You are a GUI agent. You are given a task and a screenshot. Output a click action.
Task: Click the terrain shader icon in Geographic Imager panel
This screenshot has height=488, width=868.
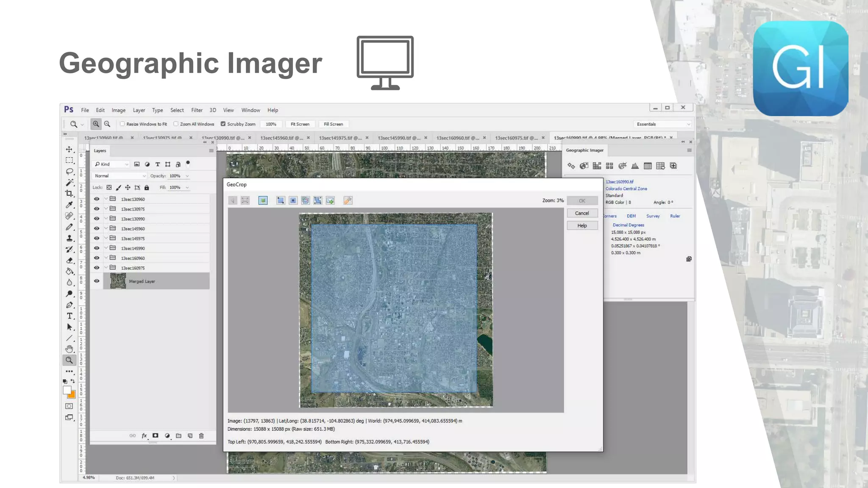click(635, 166)
